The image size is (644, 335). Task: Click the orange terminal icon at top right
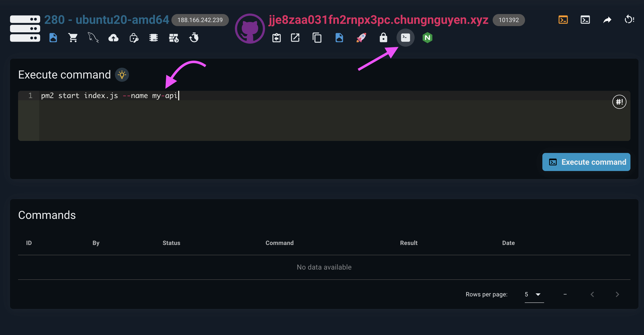[x=563, y=20]
